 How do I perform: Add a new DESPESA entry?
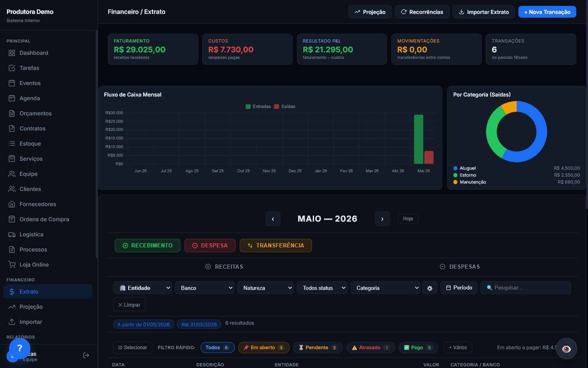tap(210, 245)
